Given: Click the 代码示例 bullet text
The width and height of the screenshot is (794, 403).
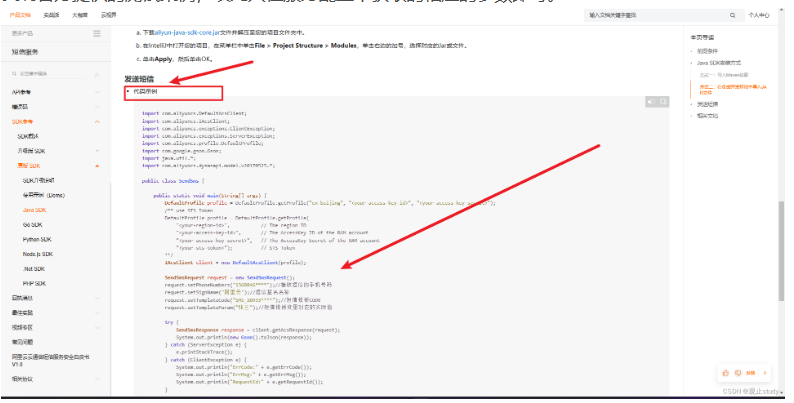Looking at the screenshot, I should click(x=145, y=92).
